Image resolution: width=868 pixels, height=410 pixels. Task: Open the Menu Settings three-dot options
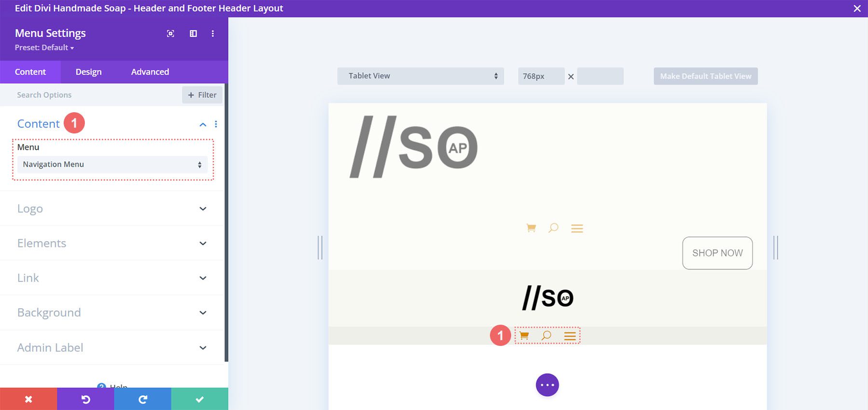click(x=213, y=34)
